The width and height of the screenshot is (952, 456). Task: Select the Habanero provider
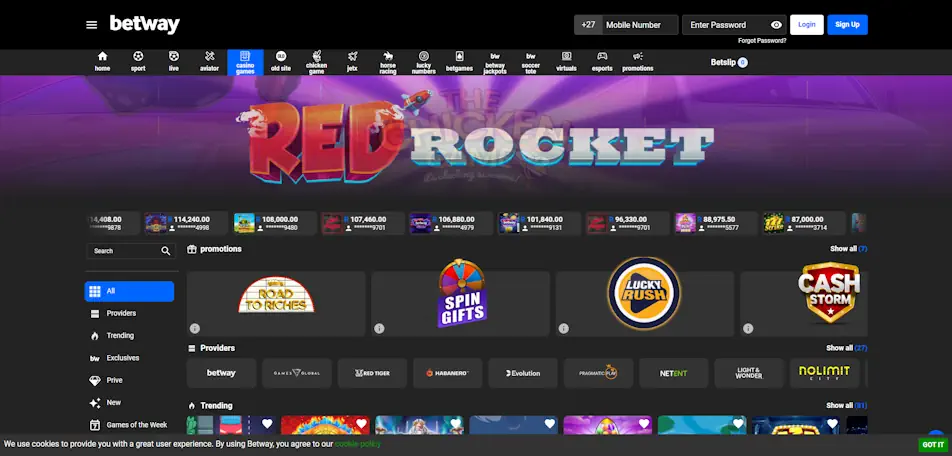(447, 373)
